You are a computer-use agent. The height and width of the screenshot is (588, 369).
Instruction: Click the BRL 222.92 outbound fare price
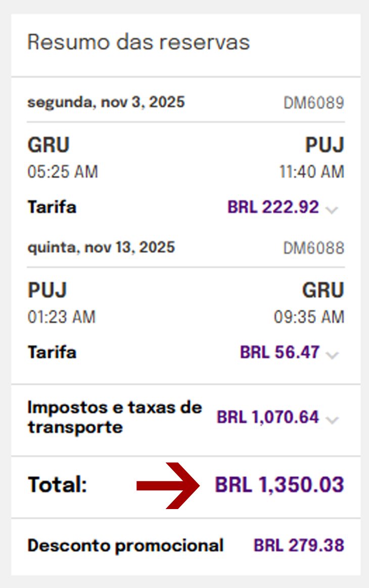pyautogui.click(x=273, y=207)
